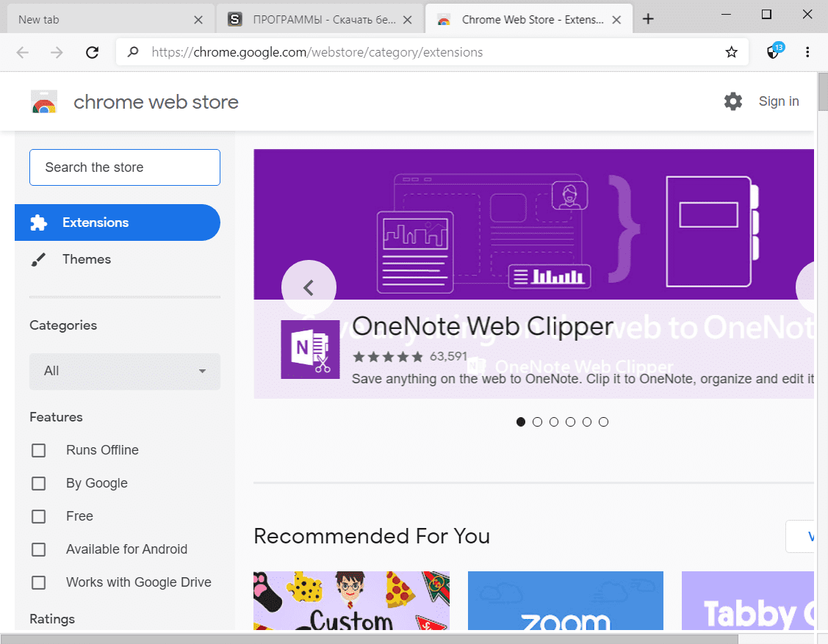Select Extensions in the sidebar
Viewport: 828px width, 644px height.
[118, 222]
